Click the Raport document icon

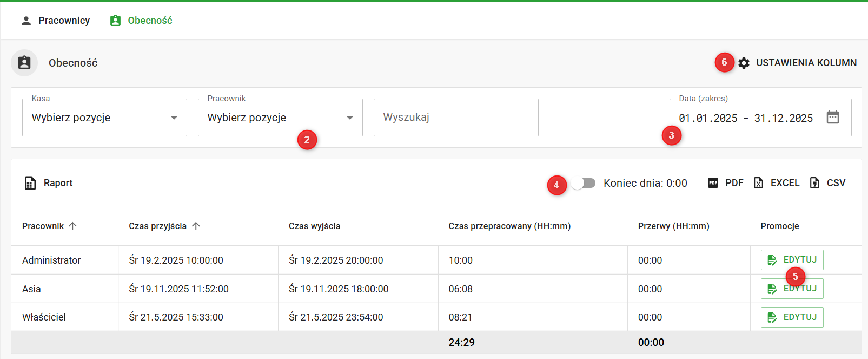(x=30, y=183)
